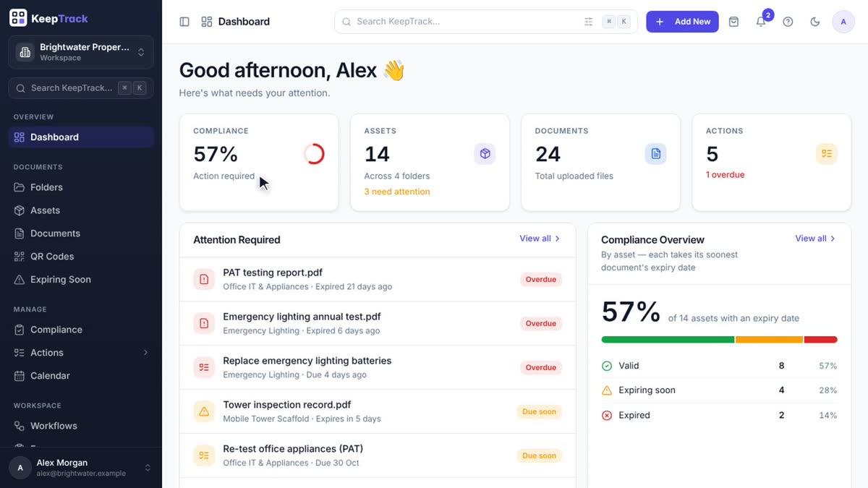Open PAT testing report.pdf item

point(378,279)
